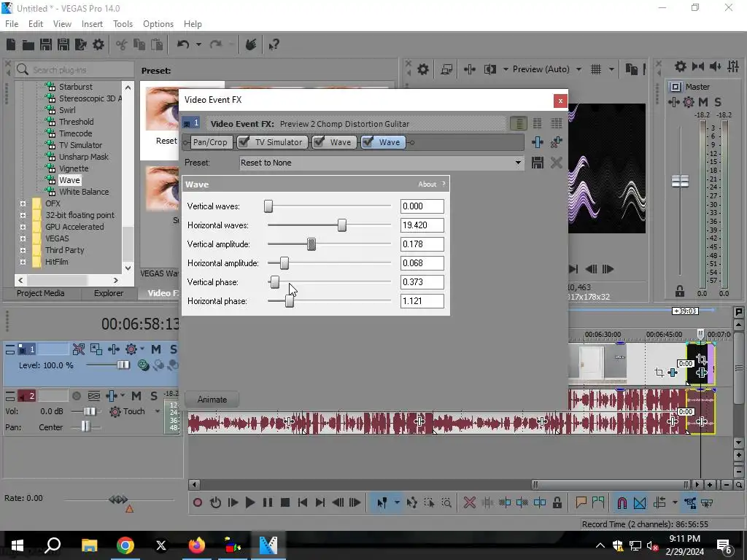Expand the HitFilm folder
Viewport: 747px width, 560px height.
coord(23,262)
